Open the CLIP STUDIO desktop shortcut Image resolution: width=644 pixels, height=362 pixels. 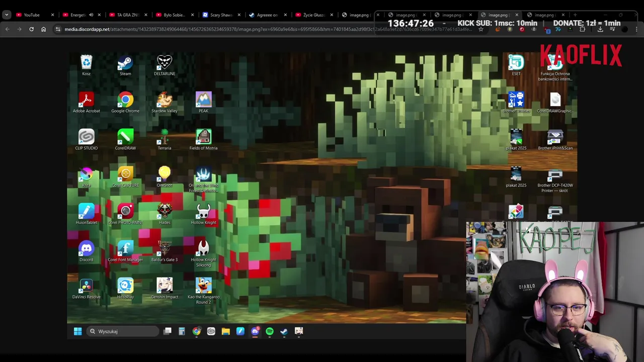pos(87,140)
